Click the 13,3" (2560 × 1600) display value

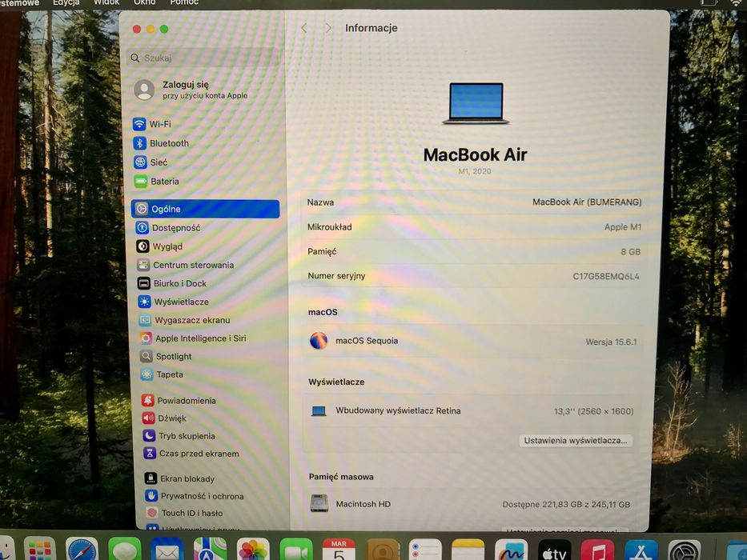click(x=593, y=411)
